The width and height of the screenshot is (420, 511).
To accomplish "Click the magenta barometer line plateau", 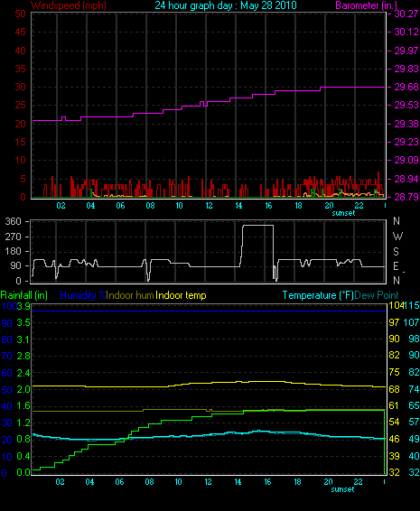I will (352, 87).
